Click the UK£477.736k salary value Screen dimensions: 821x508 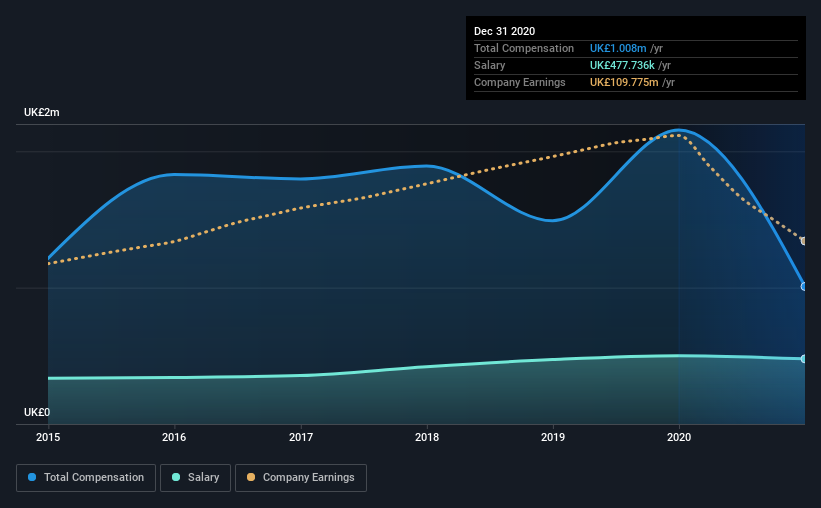tap(622, 65)
